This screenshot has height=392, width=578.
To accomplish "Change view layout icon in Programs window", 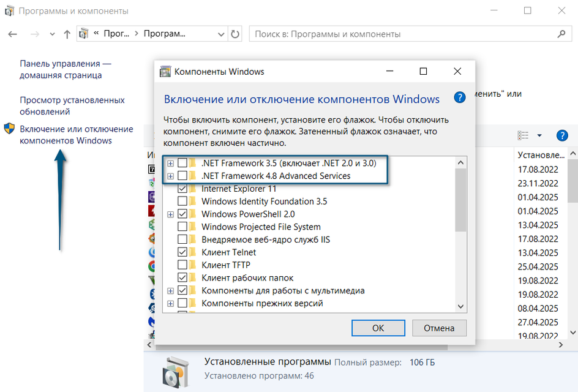I will point(523,135).
